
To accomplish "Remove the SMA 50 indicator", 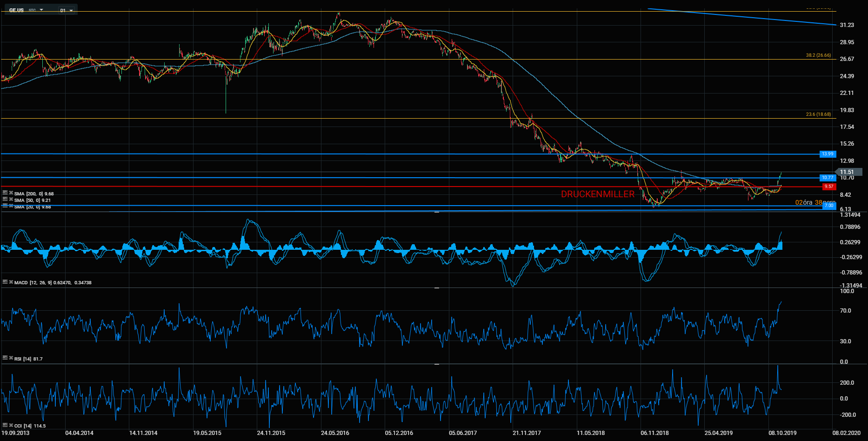I will 11,200.
